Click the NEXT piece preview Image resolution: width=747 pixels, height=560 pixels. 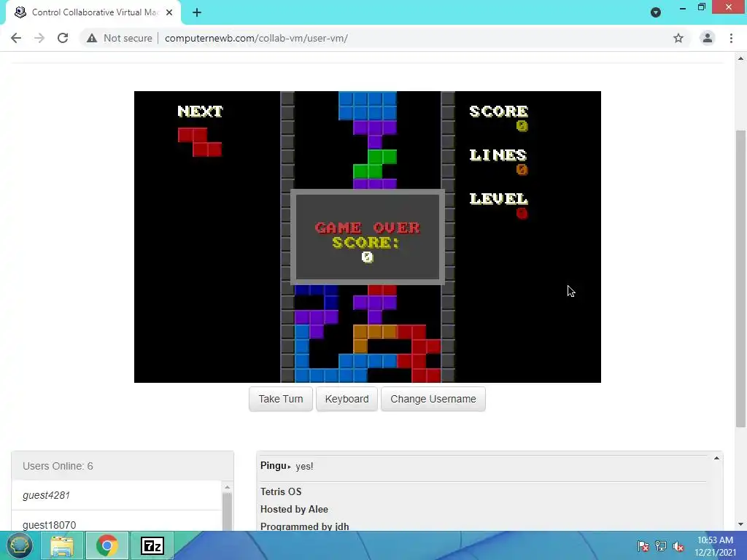coord(200,142)
